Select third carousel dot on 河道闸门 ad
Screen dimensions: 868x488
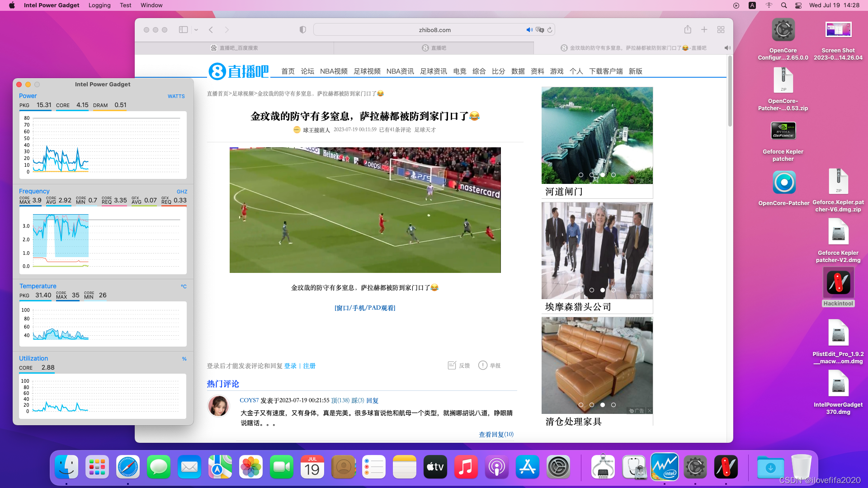(x=602, y=175)
